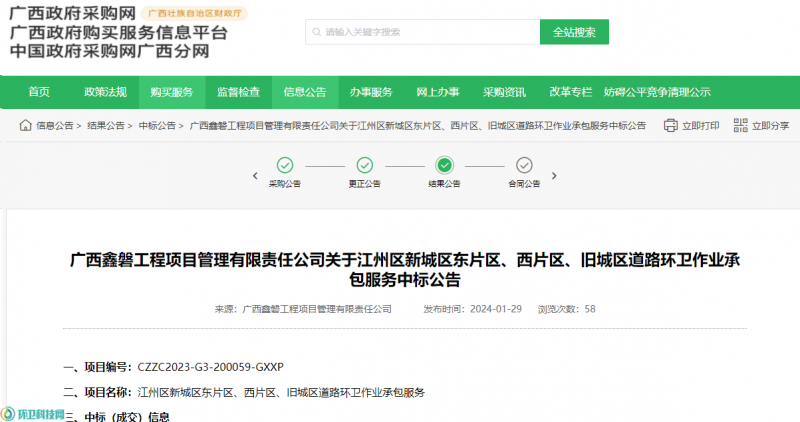This screenshot has width=800, height=422.
Task: Click the announcement title heading
Action: point(405,269)
